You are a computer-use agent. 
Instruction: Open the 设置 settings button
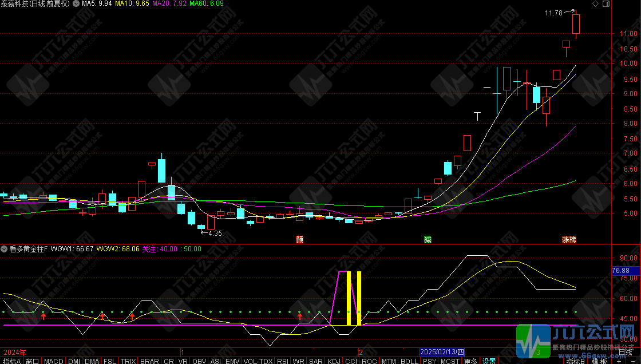pos(489,361)
